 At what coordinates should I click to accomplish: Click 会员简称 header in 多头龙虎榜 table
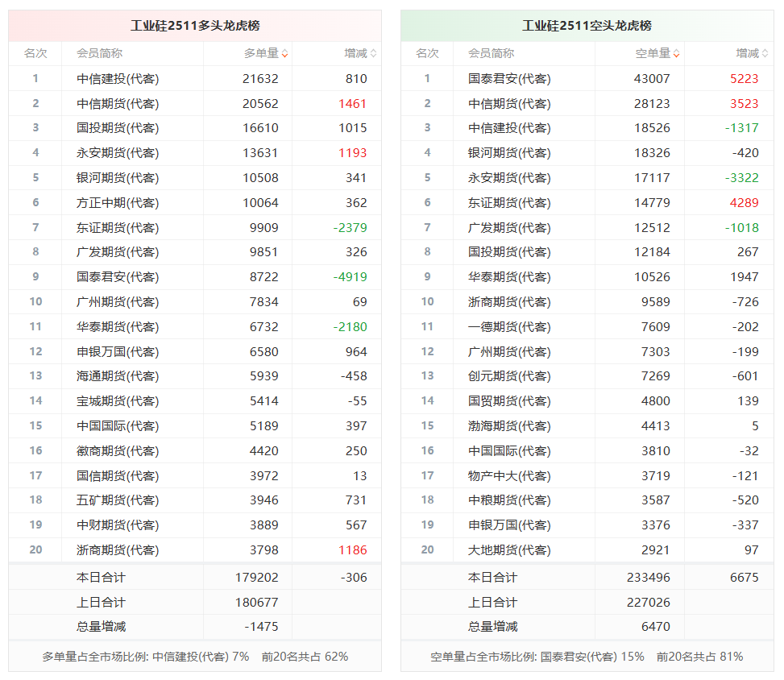coord(99,53)
